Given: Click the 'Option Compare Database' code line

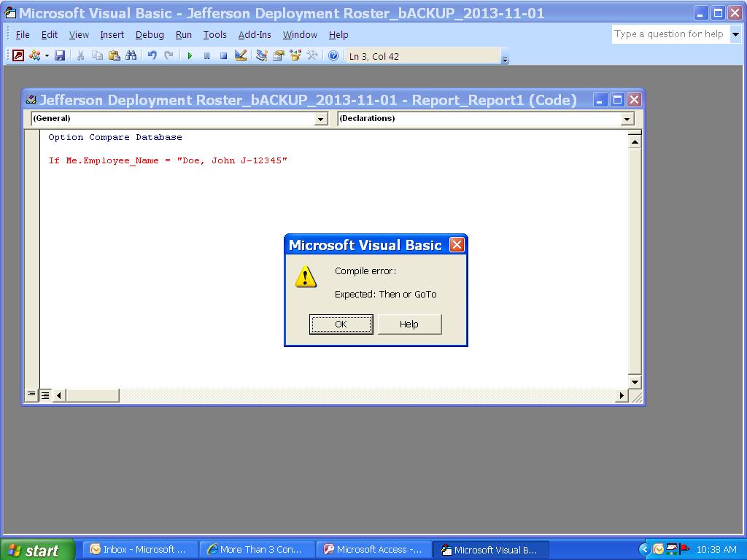Looking at the screenshot, I should pos(115,137).
